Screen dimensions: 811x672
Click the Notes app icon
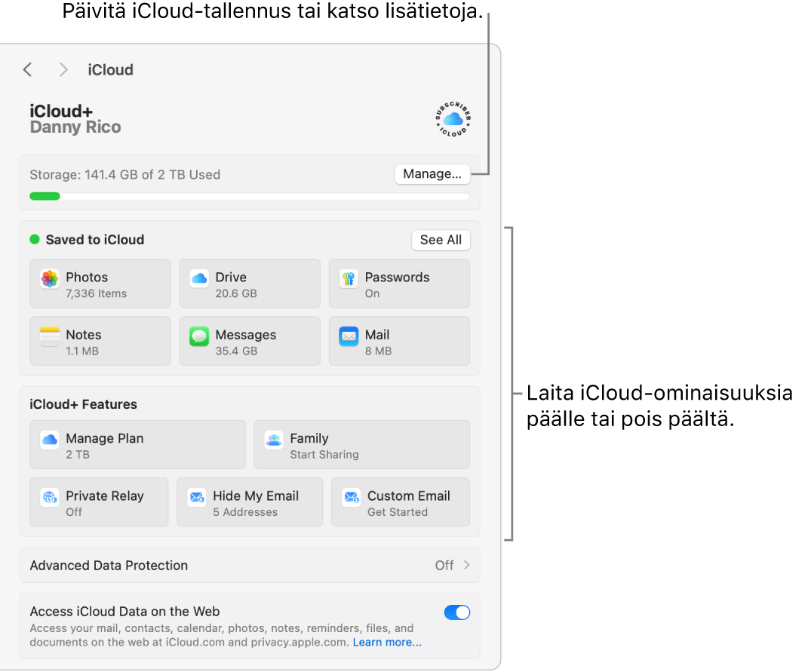coord(50,336)
